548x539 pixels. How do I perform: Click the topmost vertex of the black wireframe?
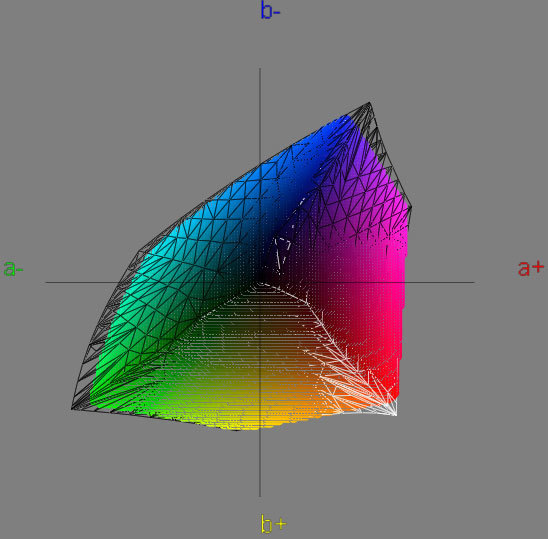coord(369,102)
